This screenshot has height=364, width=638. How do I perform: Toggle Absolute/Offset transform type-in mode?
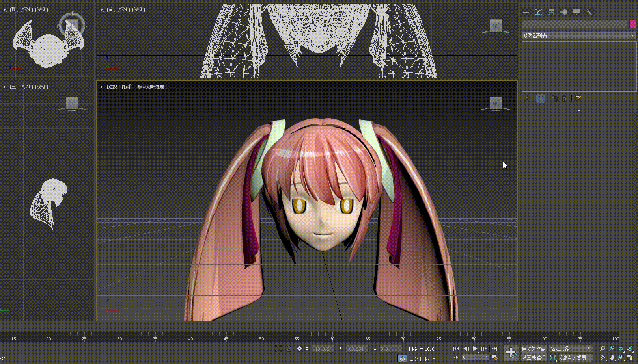click(300, 349)
